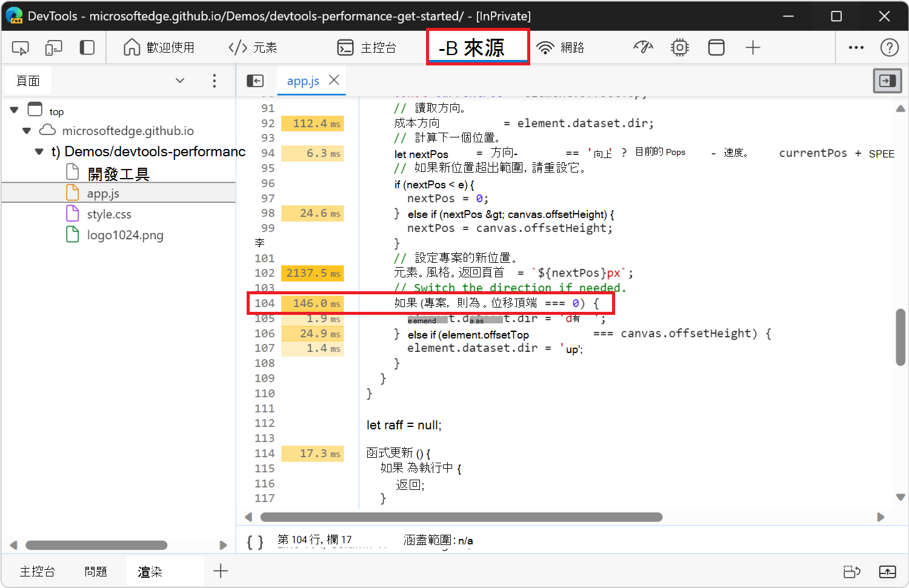Viewport: 909px width, 588px height.
Task: Click the drawer dock orientation icon
Action: click(852, 572)
